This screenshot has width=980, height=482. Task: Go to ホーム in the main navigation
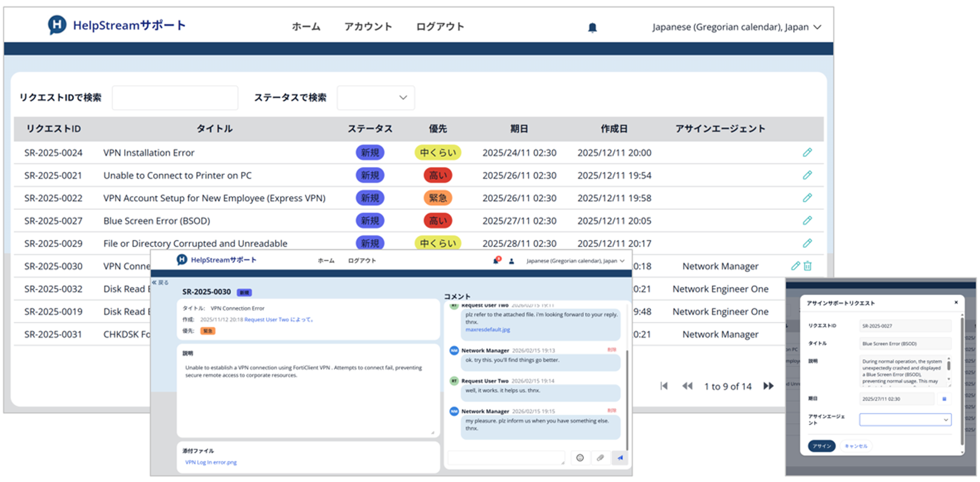(x=306, y=27)
